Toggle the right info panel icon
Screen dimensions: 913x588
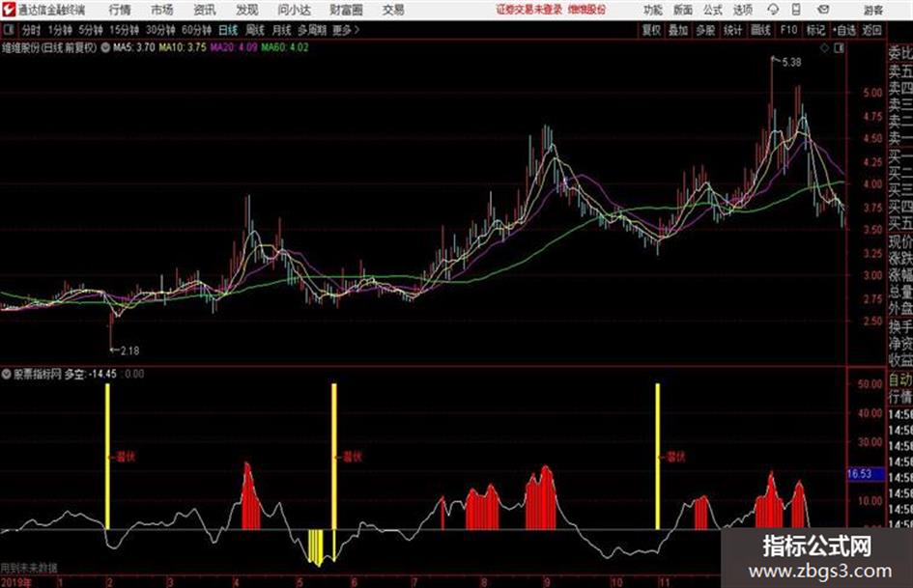[x=839, y=48]
